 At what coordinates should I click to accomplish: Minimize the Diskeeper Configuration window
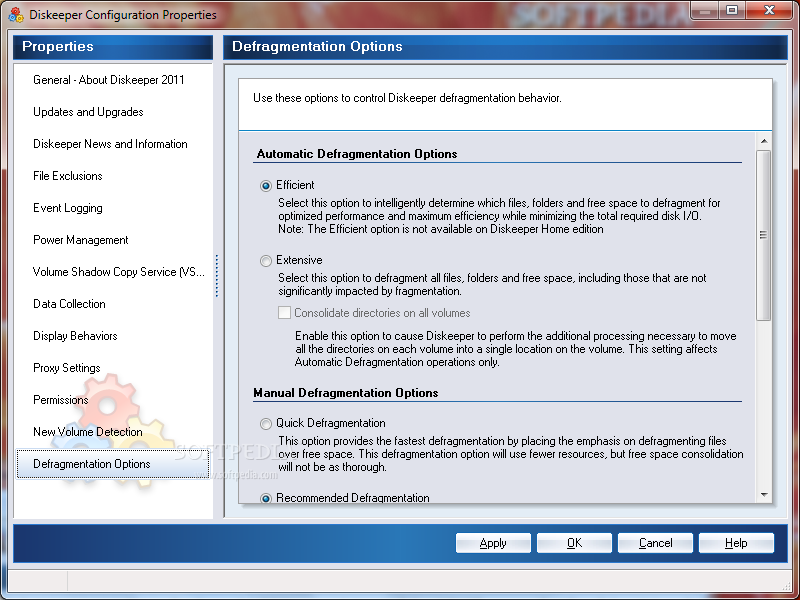(705, 11)
